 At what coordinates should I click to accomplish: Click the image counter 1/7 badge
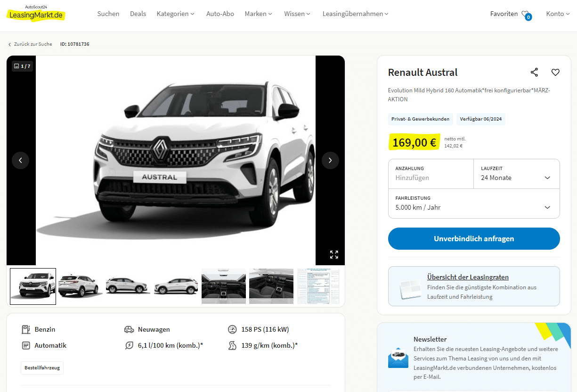pyautogui.click(x=22, y=66)
